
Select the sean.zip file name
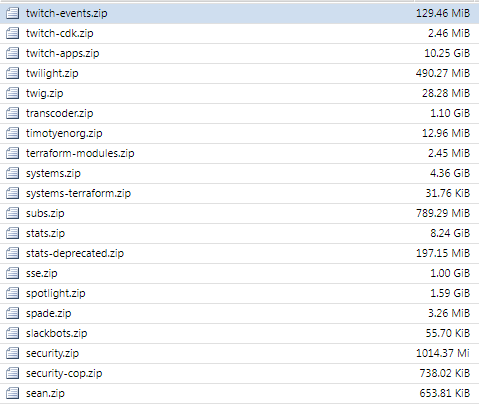(x=45, y=393)
